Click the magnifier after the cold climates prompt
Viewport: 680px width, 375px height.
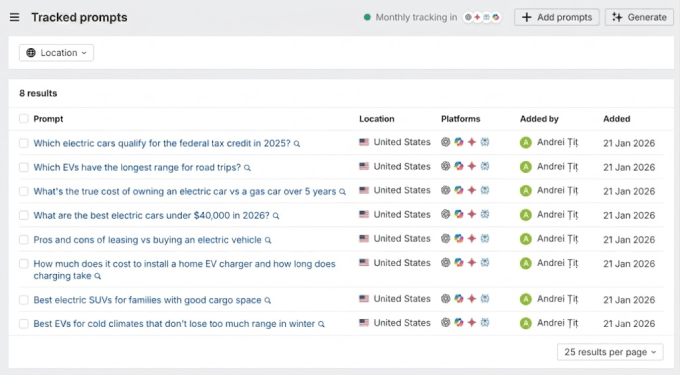321,324
